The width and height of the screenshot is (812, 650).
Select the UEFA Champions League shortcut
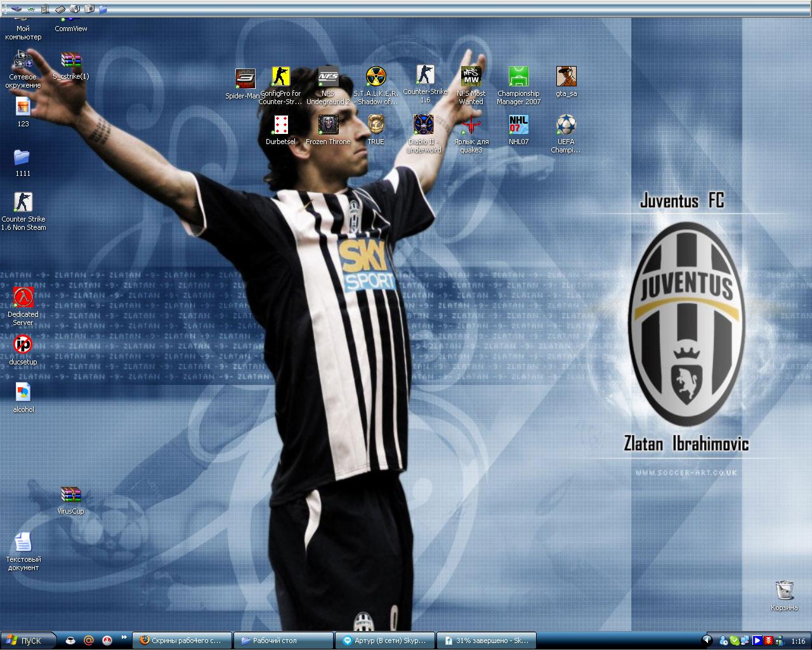pyautogui.click(x=566, y=134)
